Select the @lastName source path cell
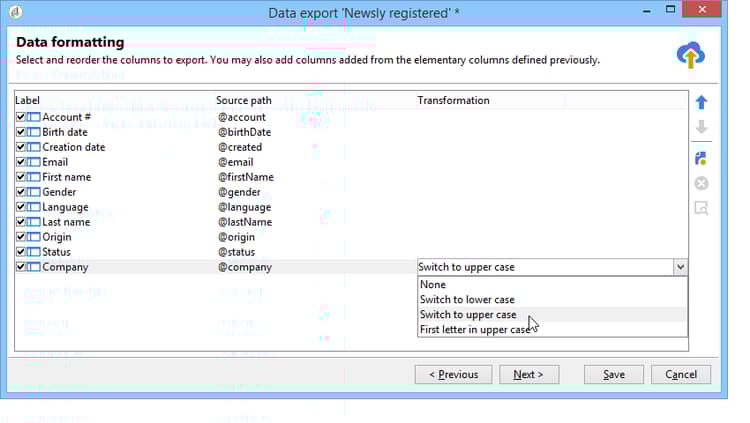The width and height of the screenshot is (750, 423). (245, 222)
